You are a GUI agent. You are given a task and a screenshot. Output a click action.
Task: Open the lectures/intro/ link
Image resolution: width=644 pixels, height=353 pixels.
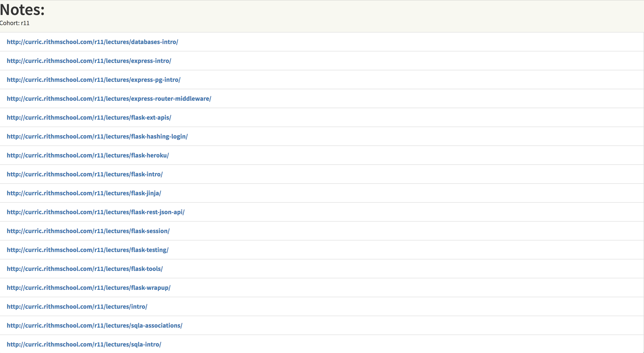[x=77, y=307]
